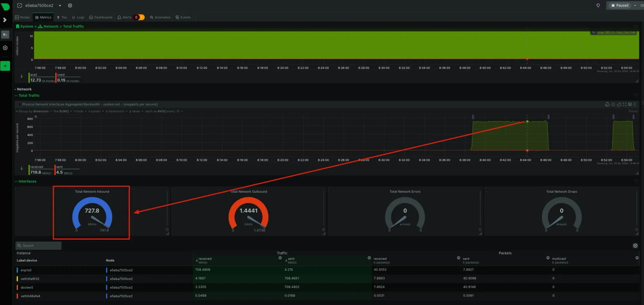Open the R space avatar
Image resolution: width=644 pixels, height=305 pixels.
[x=5, y=34]
